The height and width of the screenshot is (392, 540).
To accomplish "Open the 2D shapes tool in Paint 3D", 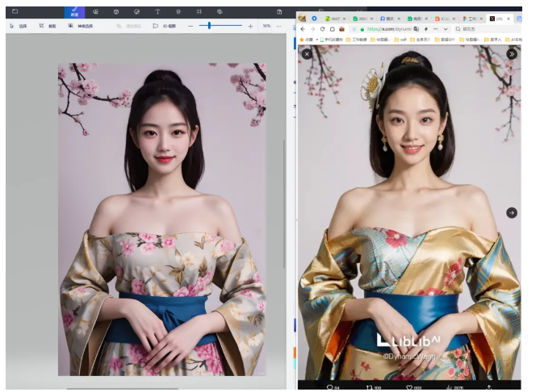I will point(95,12).
